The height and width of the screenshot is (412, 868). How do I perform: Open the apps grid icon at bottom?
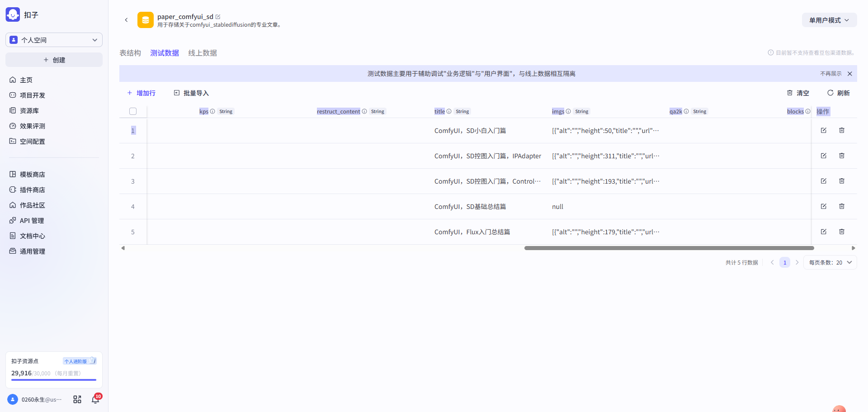tap(77, 399)
